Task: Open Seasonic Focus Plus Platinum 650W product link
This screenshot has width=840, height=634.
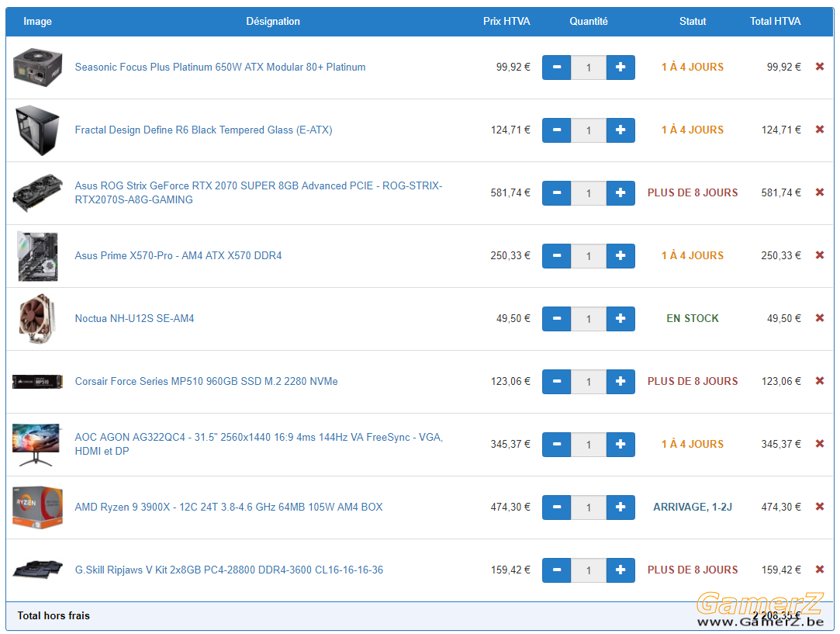Action: coord(220,67)
